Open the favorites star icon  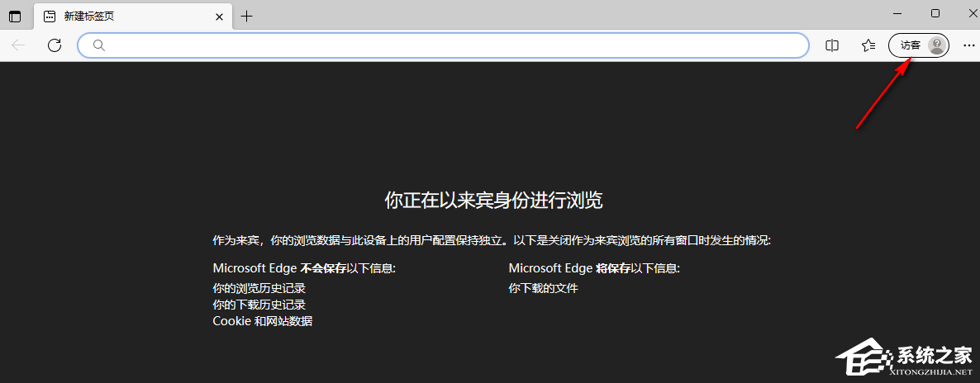868,45
